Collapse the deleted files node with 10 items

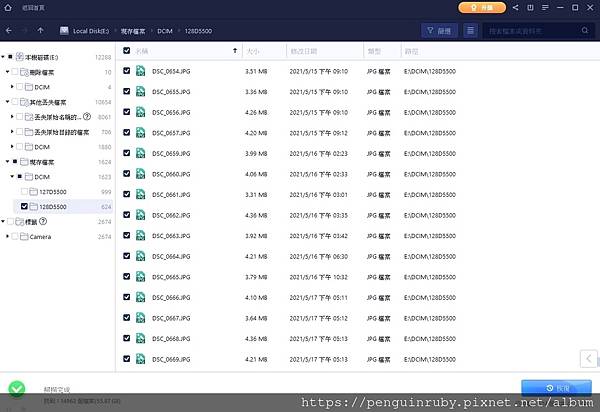point(7,72)
